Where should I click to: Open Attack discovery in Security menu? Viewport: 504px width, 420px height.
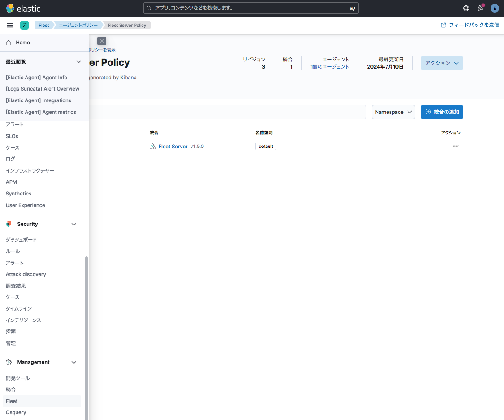coord(26,274)
